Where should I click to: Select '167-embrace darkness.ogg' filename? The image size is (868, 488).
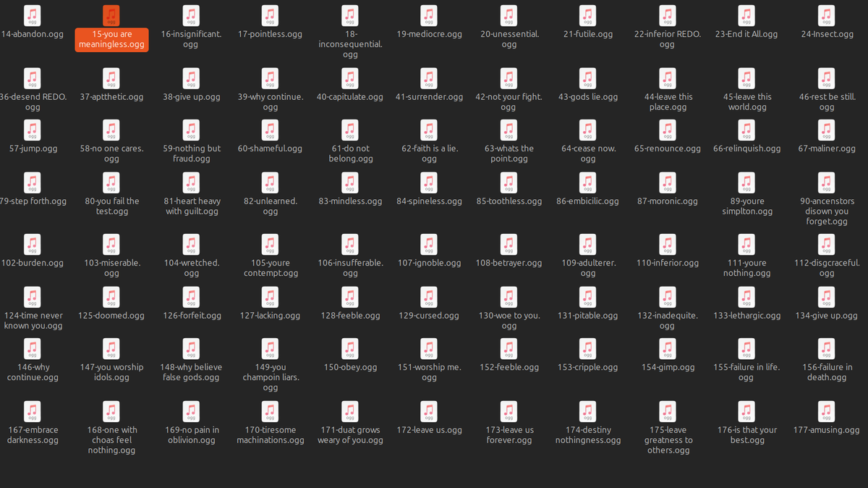pyautogui.click(x=33, y=434)
